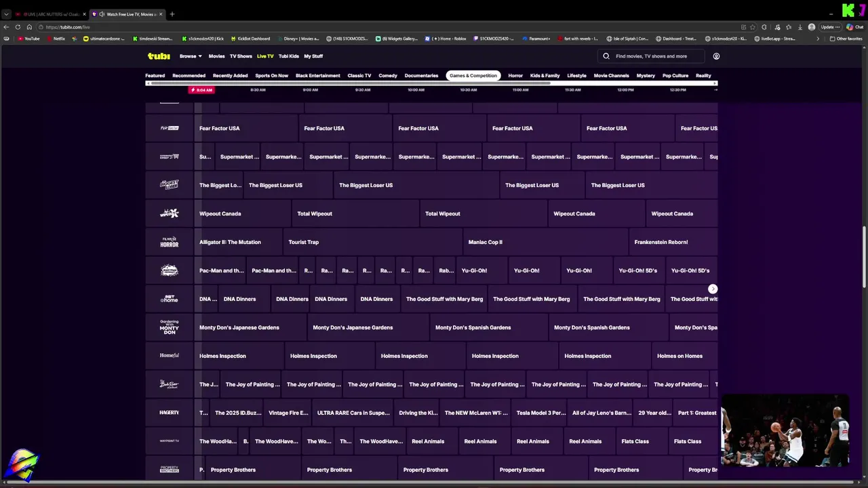The height and width of the screenshot is (488, 868).
Task: Select the Kids & Family category tab
Action: pos(545,75)
